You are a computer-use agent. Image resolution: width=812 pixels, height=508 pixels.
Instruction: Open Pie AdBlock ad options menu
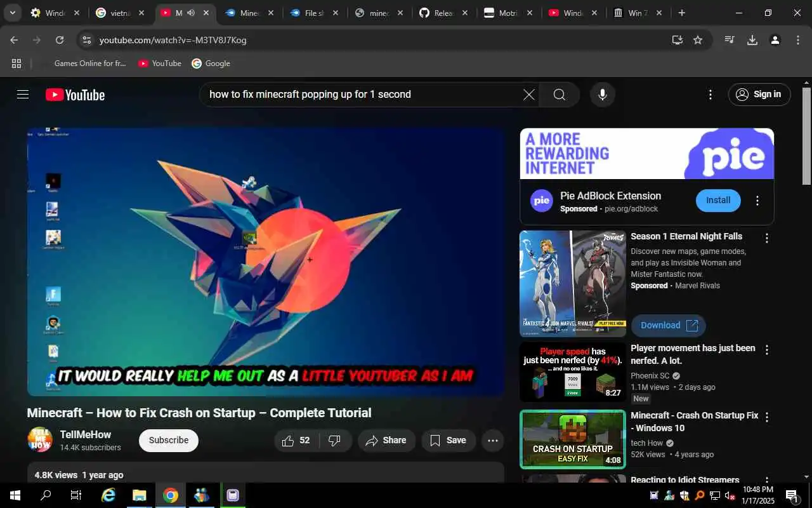pos(757,201)
